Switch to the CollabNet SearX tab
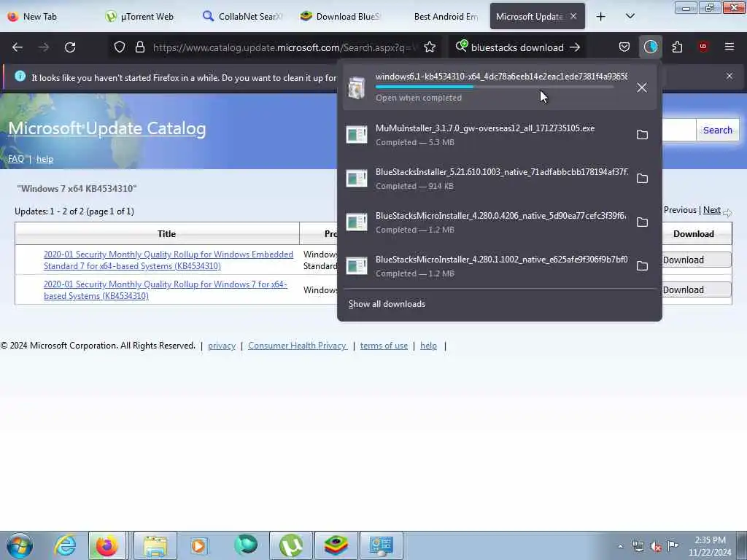The image size is (747, 560). pos(244,17)
